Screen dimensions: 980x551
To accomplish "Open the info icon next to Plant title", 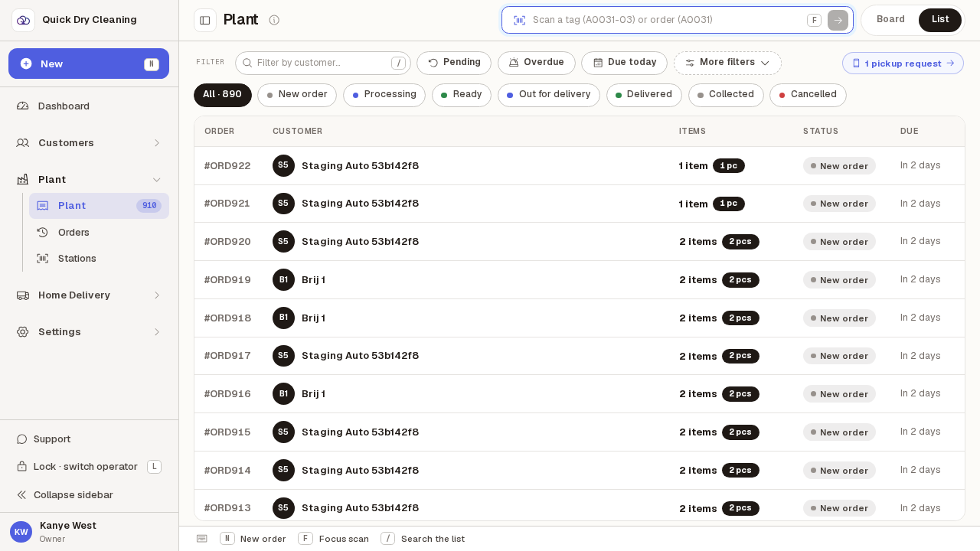I will (274, 20).
